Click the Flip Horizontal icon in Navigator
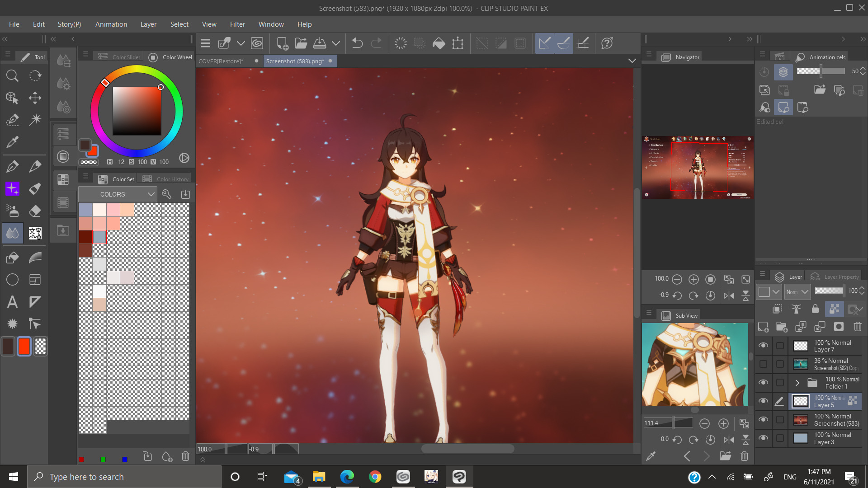 729,296
